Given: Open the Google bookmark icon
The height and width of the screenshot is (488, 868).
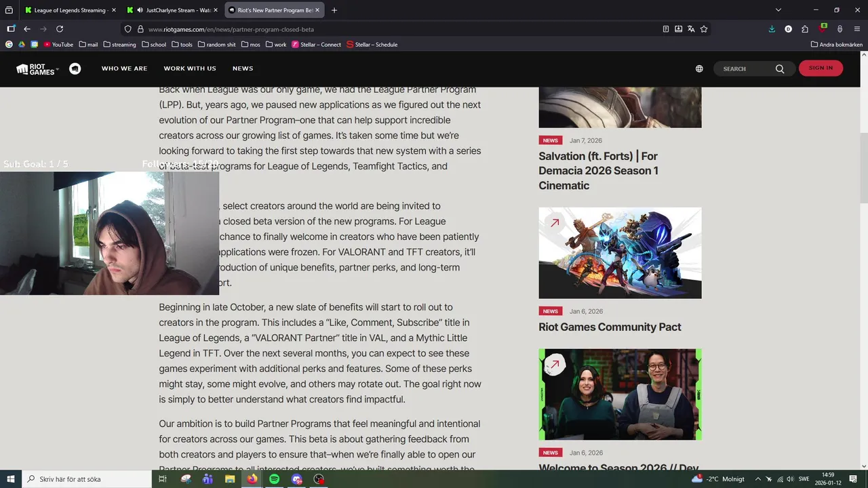Looking at the screenshot, I should click(9, 44).
